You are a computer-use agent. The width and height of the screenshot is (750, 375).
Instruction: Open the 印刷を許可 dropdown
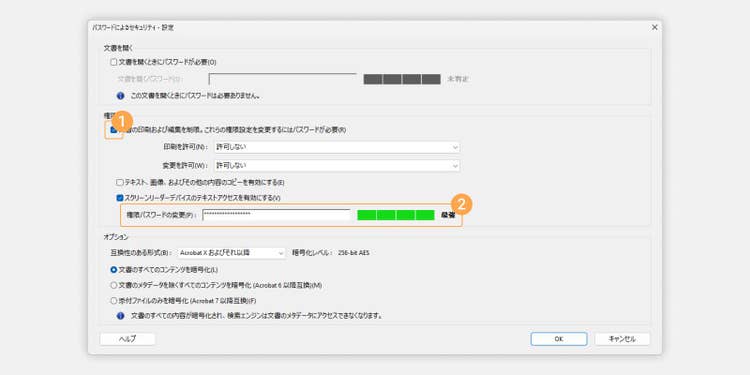[337, 147]
